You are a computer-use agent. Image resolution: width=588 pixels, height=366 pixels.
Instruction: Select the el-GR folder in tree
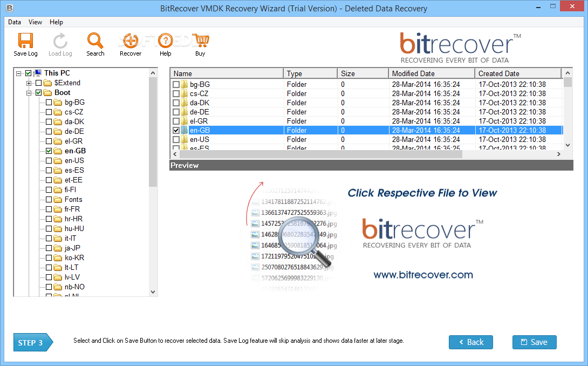tap(73, 141)
